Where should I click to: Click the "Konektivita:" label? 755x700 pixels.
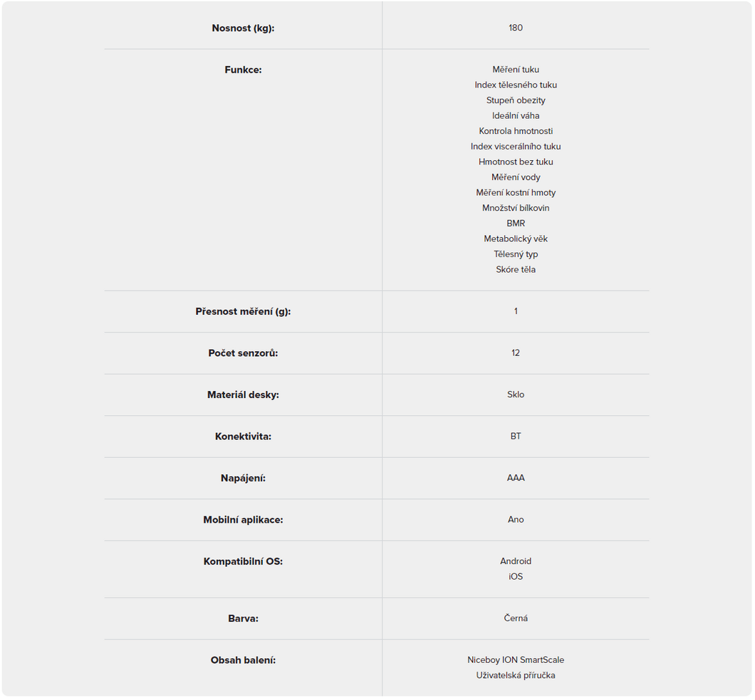(x=243, y=437)
